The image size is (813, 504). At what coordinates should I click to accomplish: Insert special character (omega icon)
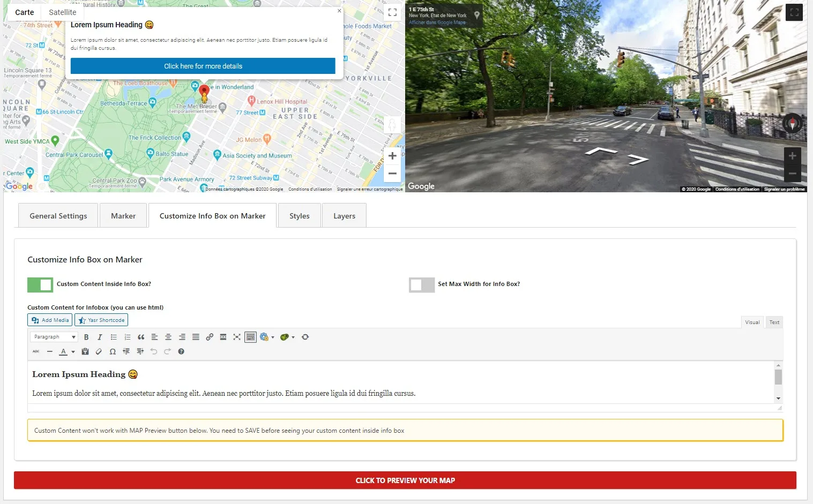tap(113, 351)
